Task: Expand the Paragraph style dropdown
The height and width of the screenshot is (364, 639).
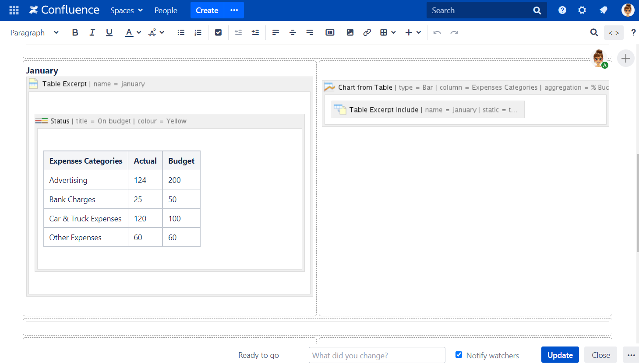Action: tap(35, 32)
